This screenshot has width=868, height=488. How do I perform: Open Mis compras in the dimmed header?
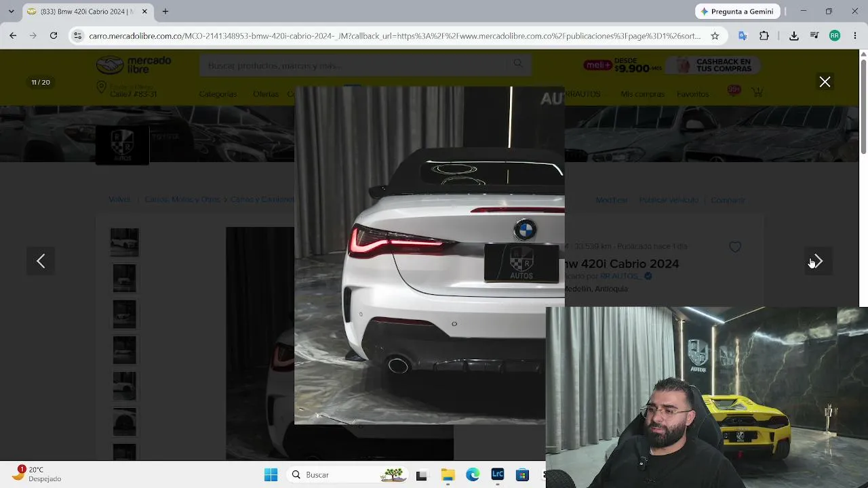pos(642,94)
